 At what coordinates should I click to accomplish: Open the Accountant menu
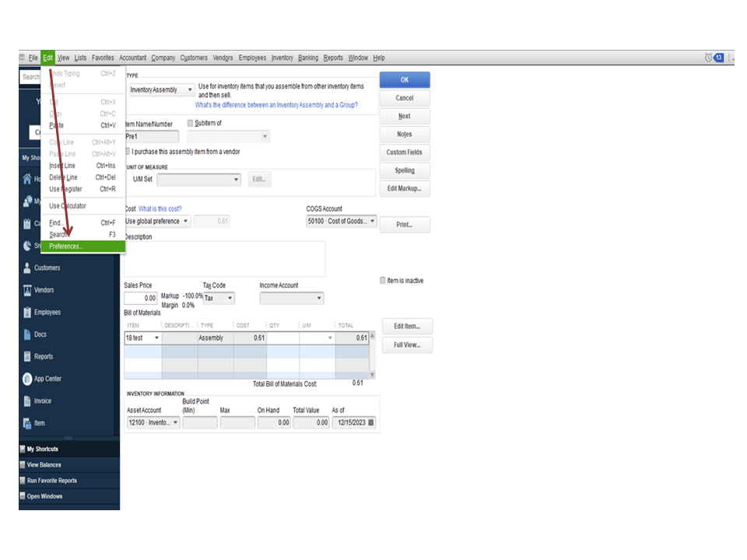point(133,58)
